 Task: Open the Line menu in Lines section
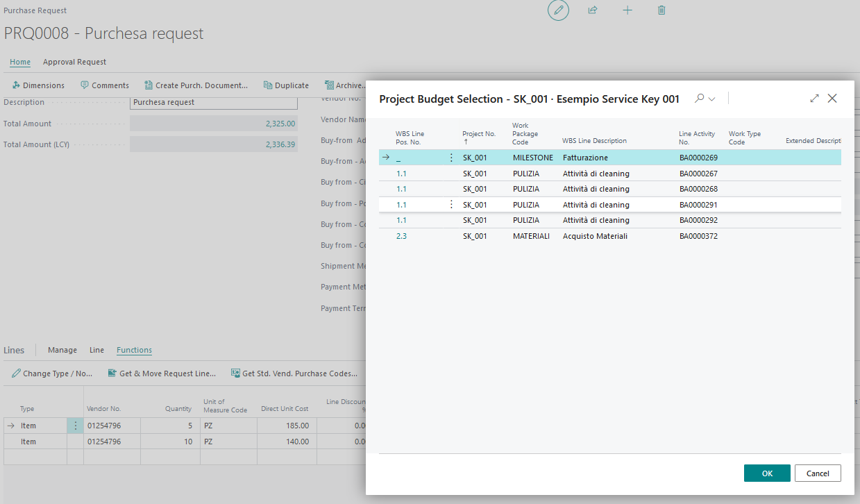click(x=97, y=350)
